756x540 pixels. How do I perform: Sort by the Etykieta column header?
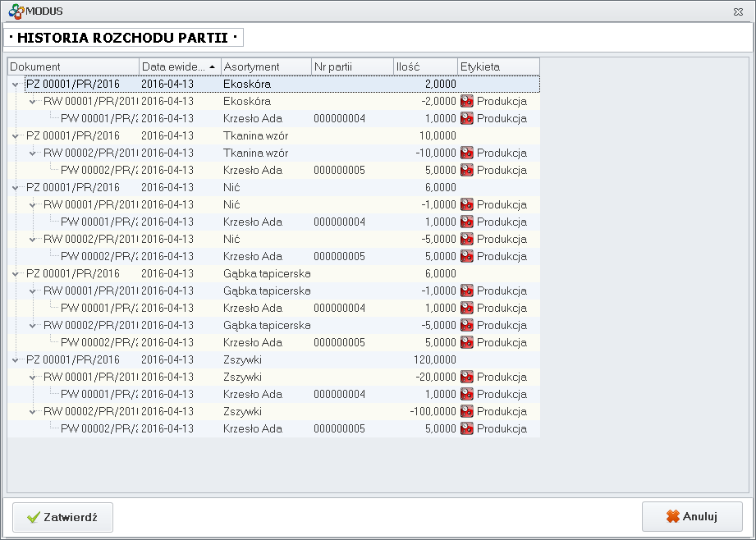[x=498, y=66]
